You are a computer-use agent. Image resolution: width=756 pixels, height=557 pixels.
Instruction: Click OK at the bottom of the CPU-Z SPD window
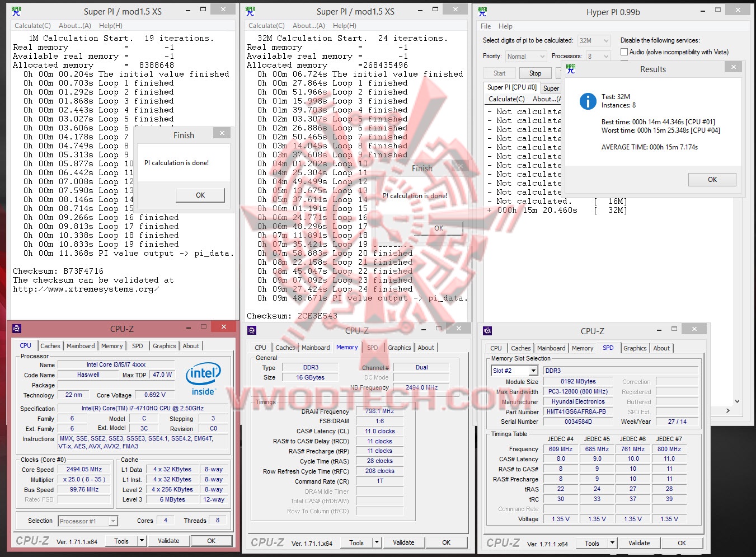coord(682,543)
